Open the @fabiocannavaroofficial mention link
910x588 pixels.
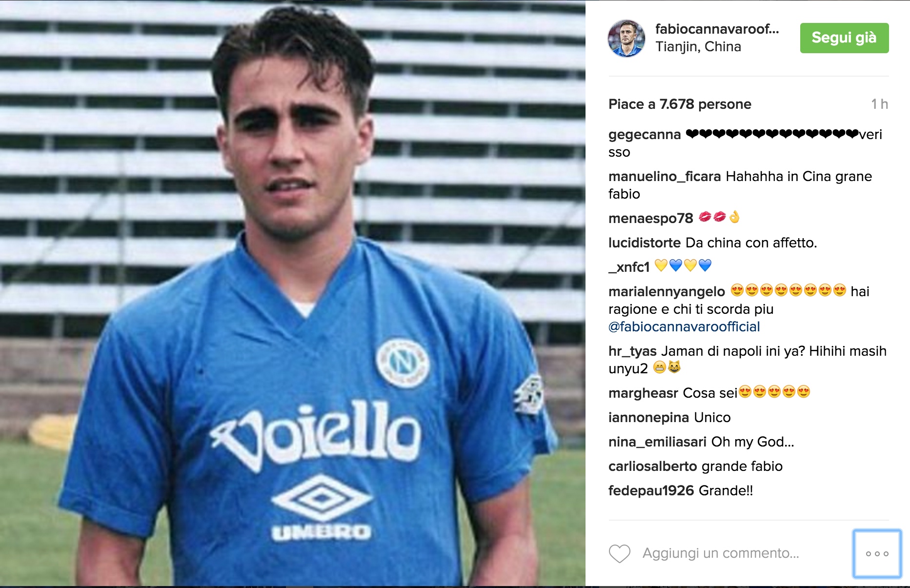coord(684,327)
